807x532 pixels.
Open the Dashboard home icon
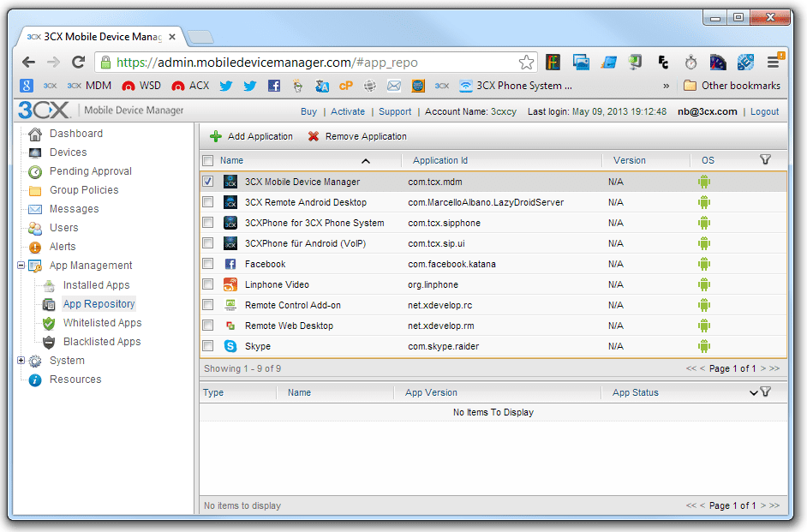coord(35,134)
